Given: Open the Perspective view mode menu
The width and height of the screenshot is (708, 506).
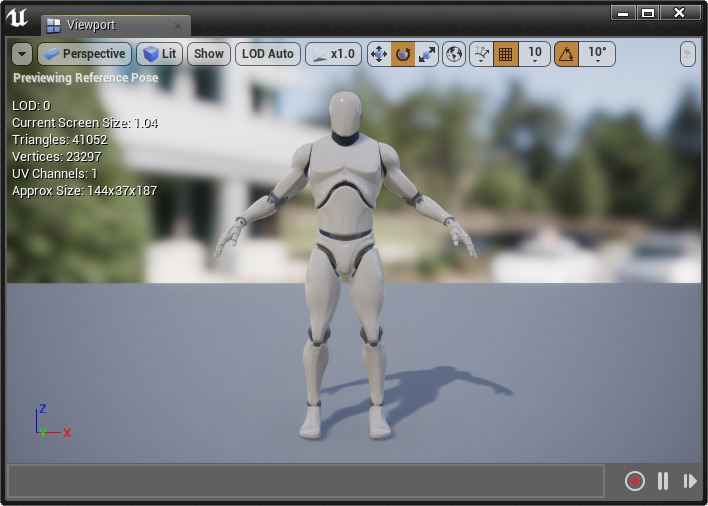Looking at the screenshot, I should click(x=85, y=54).
